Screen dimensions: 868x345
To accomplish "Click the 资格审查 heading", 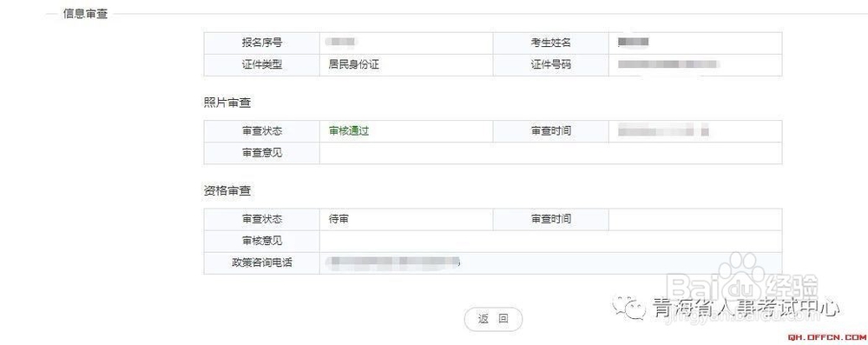I will click(227, 190).
